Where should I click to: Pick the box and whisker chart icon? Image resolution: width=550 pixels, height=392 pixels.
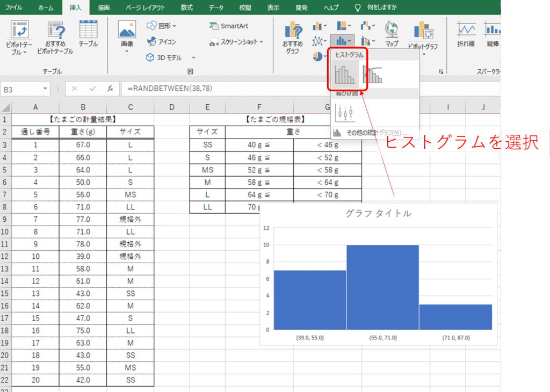pos(344,113)
